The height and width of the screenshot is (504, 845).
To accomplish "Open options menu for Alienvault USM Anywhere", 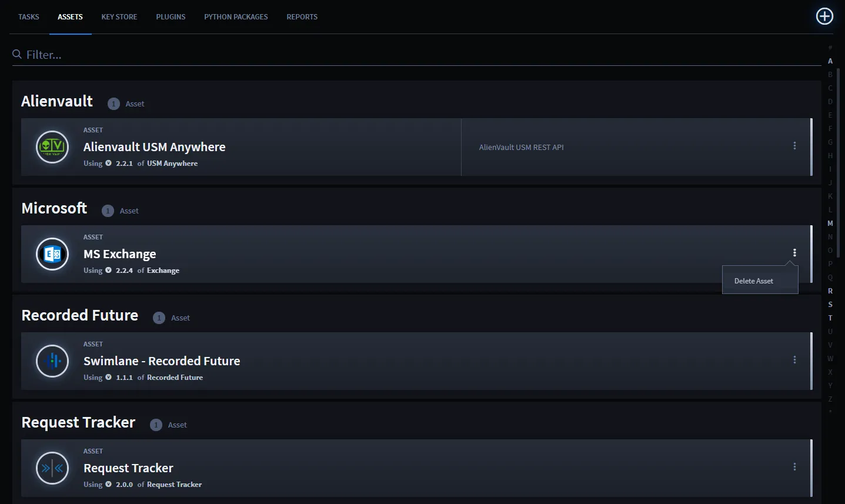I will [x=794, y=146].
